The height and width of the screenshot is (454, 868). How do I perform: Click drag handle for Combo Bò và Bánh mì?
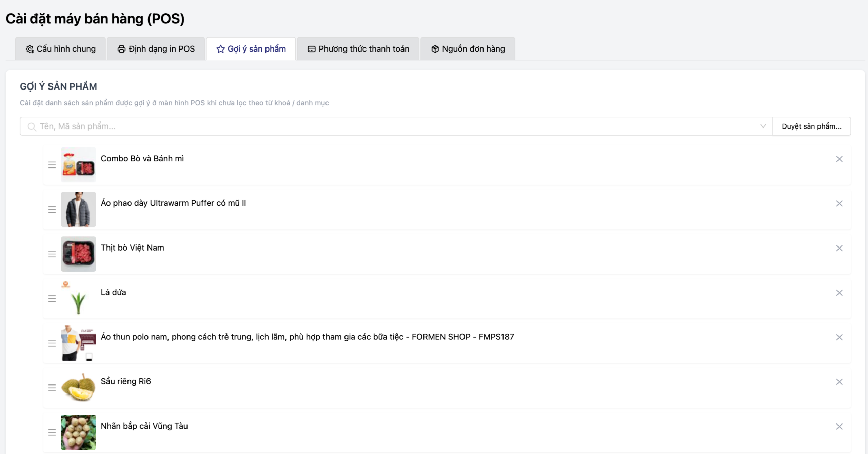(52, 165)
